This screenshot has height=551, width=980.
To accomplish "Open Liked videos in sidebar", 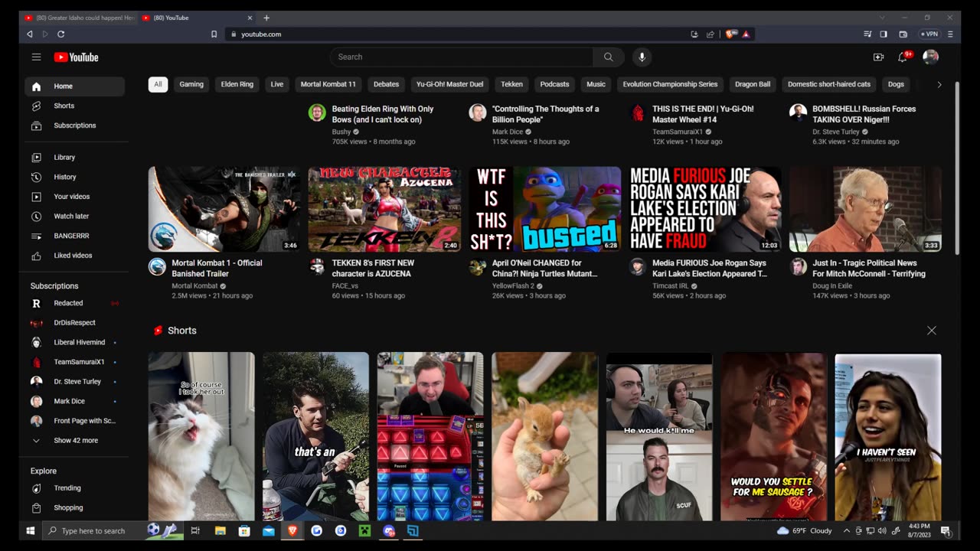I will 75,256.
